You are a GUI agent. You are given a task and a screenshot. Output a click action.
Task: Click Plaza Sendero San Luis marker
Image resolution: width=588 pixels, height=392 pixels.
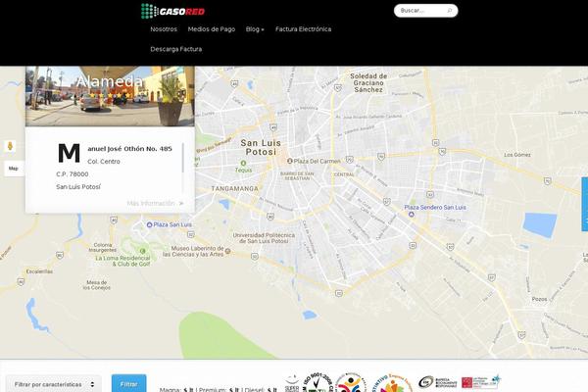point(412,215)
